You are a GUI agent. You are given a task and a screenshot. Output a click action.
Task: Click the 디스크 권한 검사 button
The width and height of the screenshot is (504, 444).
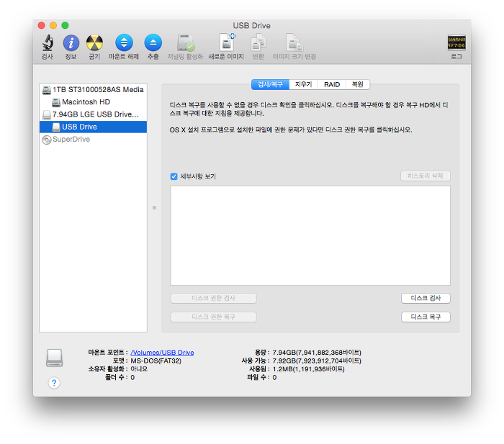click(x=213, y=298)
